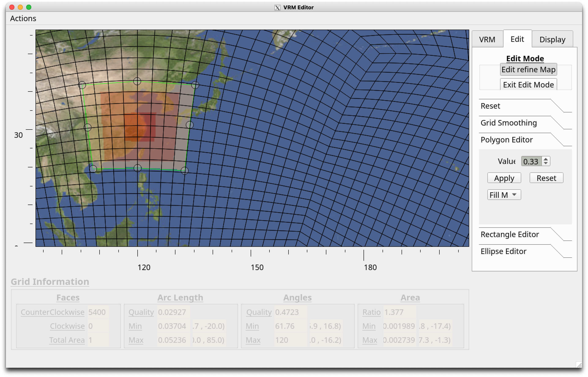Expand the Grid Smoothing section
The width and height of the screenshot is (588, 377).
[509, 123]
